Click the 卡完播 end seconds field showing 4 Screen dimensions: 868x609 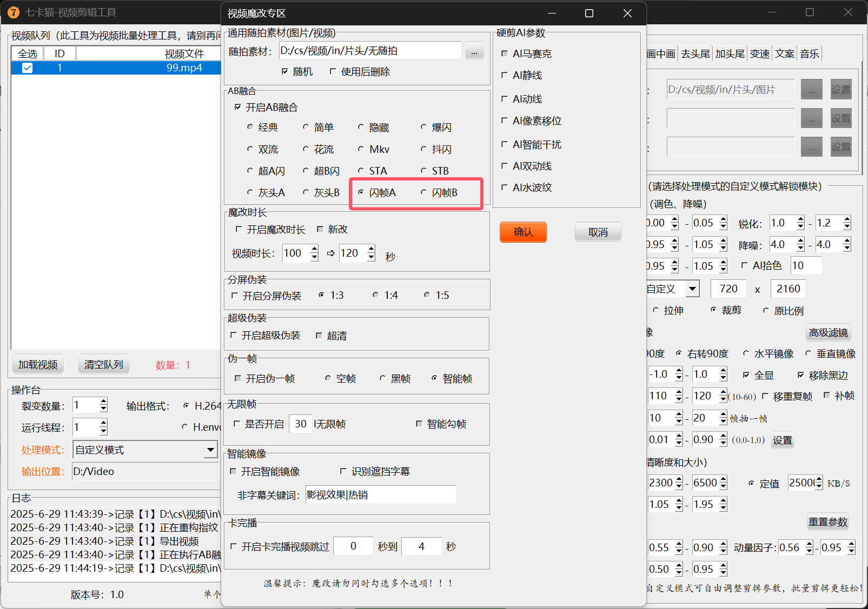(421, 546)
